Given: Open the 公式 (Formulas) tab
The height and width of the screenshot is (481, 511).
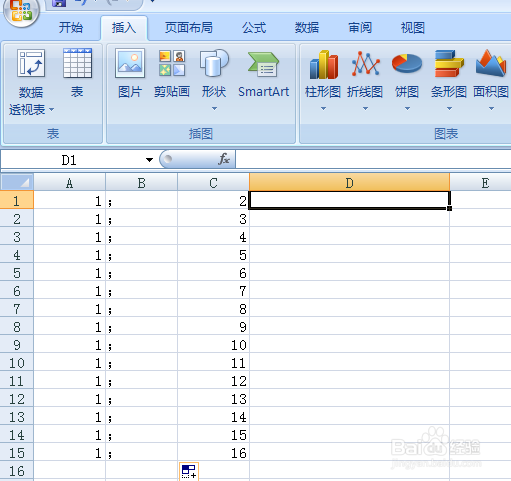Looking at the screenshot, I should [x=254, y=27].
